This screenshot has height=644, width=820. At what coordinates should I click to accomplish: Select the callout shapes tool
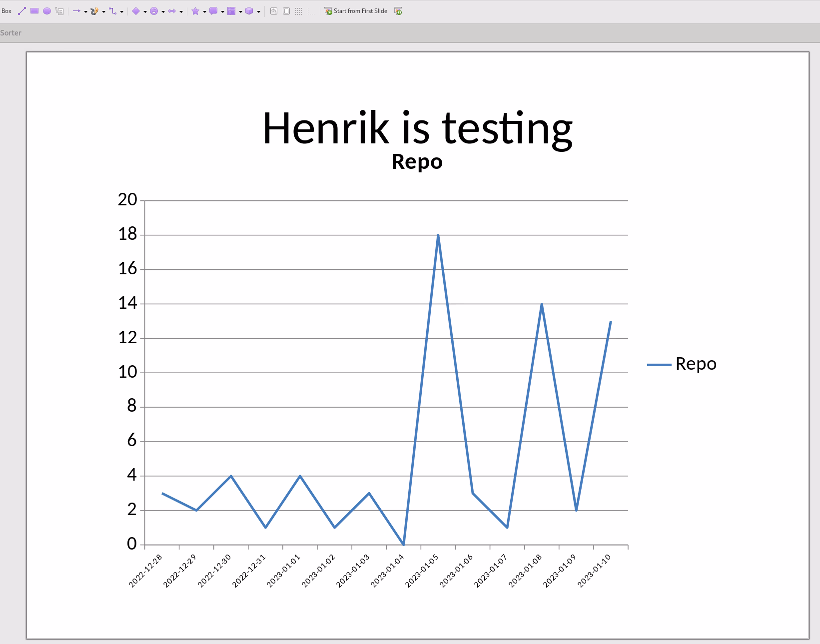pos(213,10)
